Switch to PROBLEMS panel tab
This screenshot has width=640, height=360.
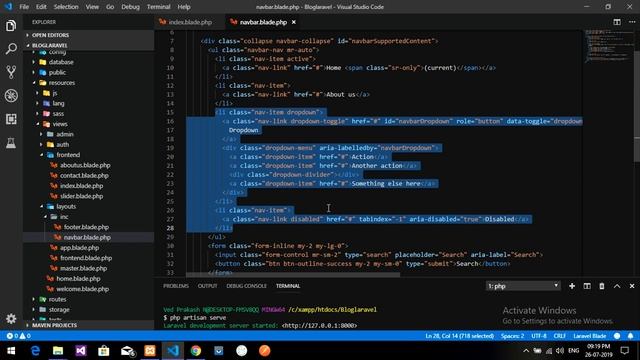pos(176,286)
